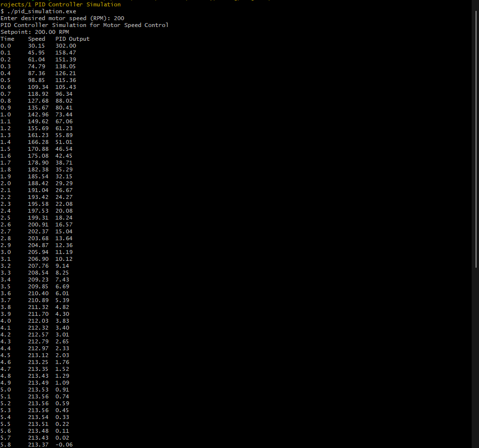Image resolution: width=479 pixels, height=448 pixels.
Task: Click the speed value 197.53
Action: click(38, 211)
